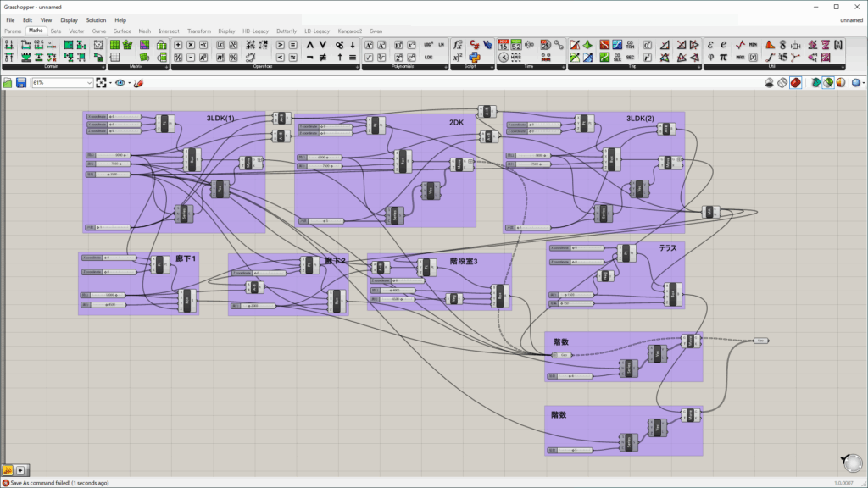Viewport: 868px width, 488px height.
Task: Click the Save file icon
Action: [x=20, y=83]
